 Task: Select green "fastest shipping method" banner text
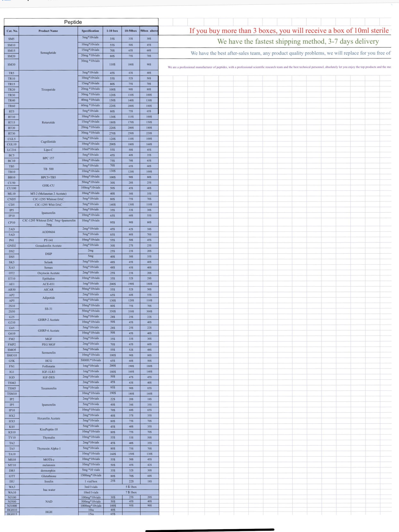298,41
